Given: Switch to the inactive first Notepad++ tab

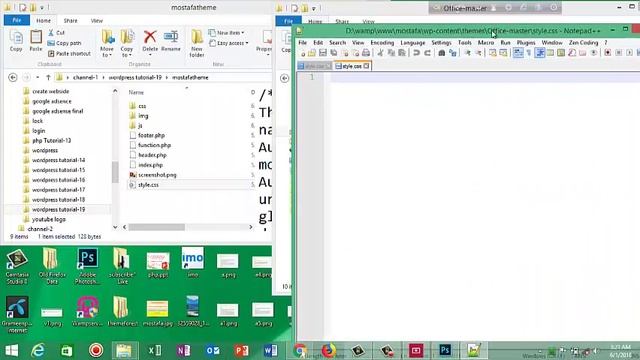Looking at the screenshot, I should click(314, 66).
